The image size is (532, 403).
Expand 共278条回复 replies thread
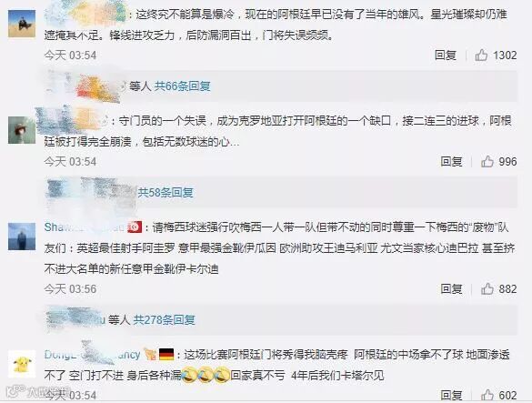click(x=165, y=319)
